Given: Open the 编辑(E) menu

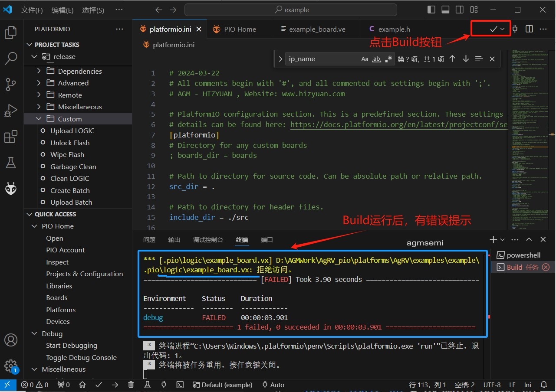Looking at the screenshot, I should click(x=63, y=10).
